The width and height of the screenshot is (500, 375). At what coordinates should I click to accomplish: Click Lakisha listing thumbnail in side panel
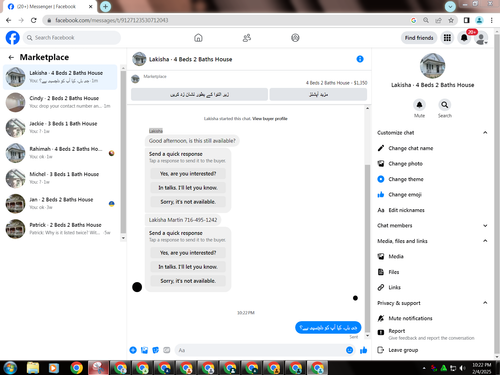pyautogui.click(x=432, y=66)
